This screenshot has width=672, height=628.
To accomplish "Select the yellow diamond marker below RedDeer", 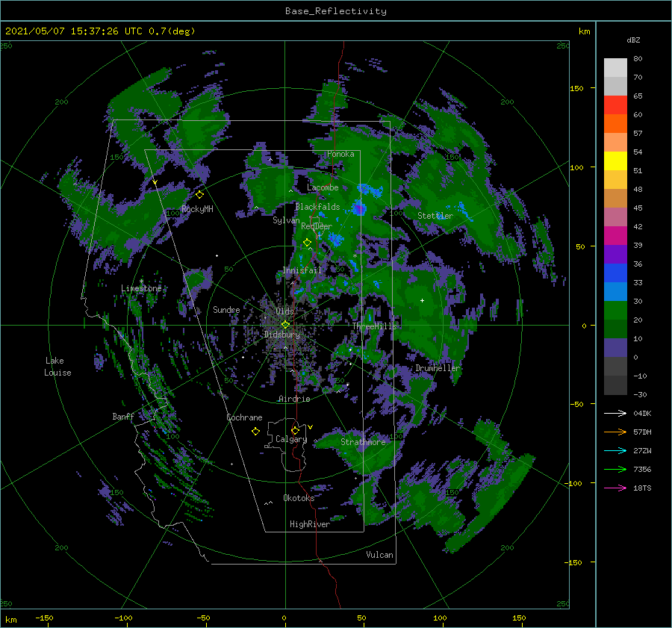I will [307, 243].
